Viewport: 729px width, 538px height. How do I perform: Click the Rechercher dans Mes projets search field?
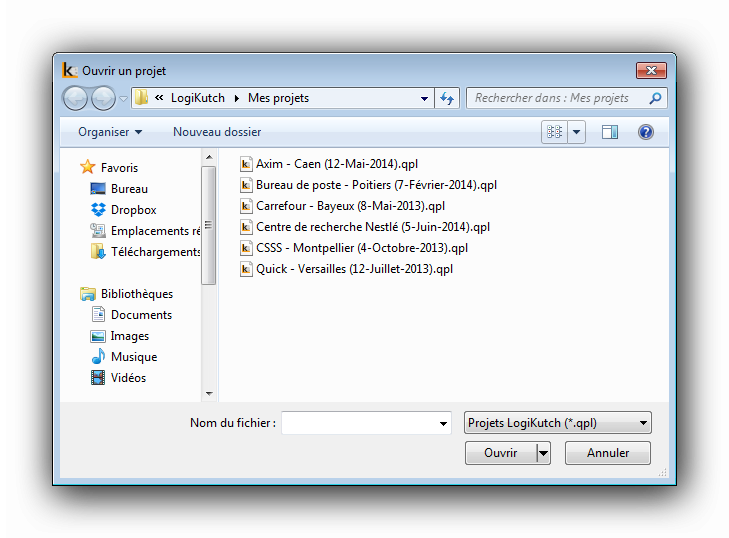tap(566, 98)
